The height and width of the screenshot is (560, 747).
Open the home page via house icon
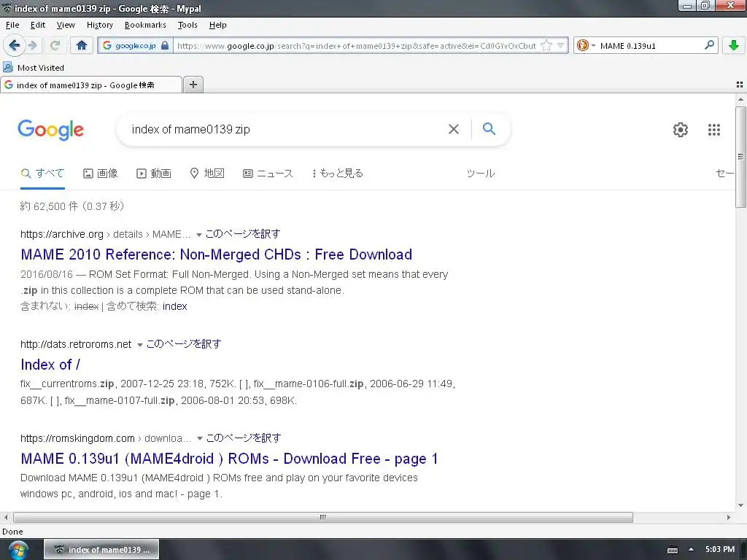pyautogui.click(x=82, y=45)
